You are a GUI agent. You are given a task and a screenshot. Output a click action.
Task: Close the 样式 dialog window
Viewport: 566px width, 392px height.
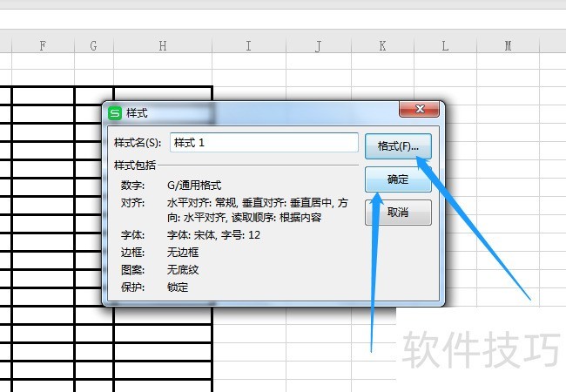[419, 109]
